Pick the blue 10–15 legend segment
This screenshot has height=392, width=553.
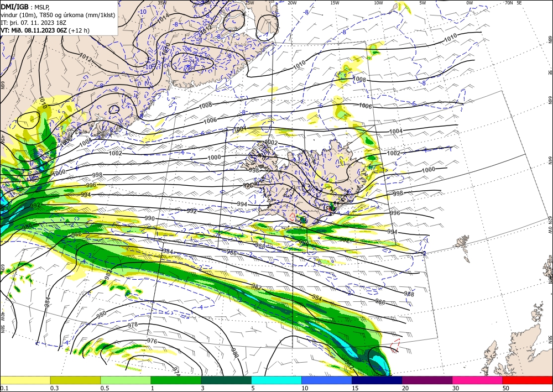[x=327, y=380]
